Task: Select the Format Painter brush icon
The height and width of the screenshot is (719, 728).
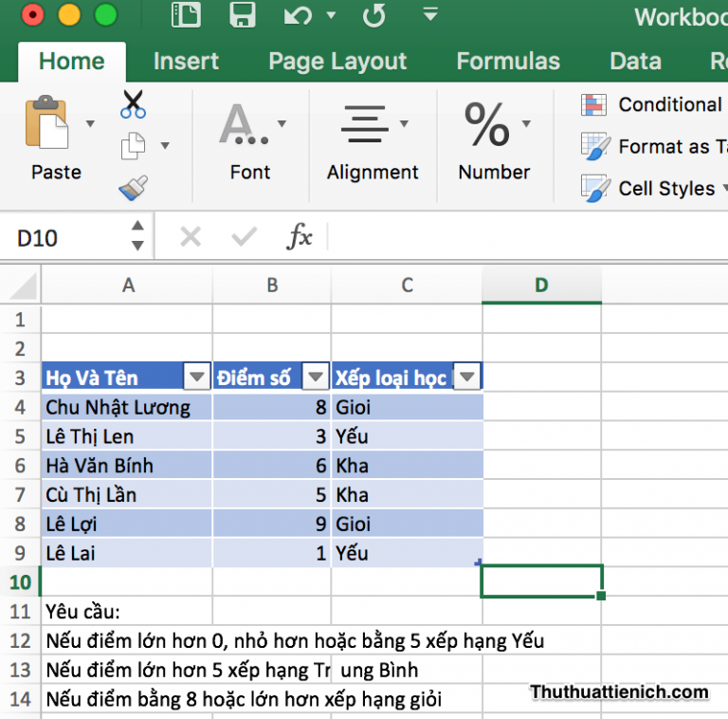Action: pyautogui.click(x=133, y=188)
